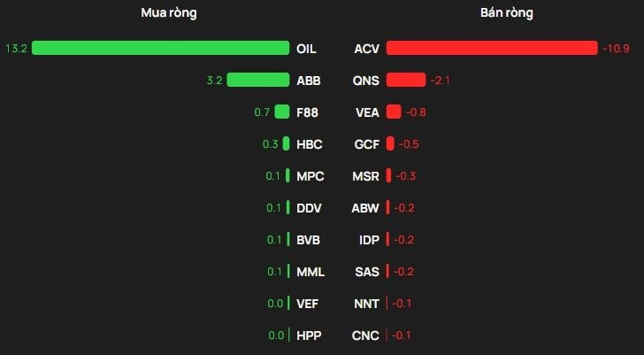Open the CNC ticker symbol
644x355 pixels.
click(365, 336)
